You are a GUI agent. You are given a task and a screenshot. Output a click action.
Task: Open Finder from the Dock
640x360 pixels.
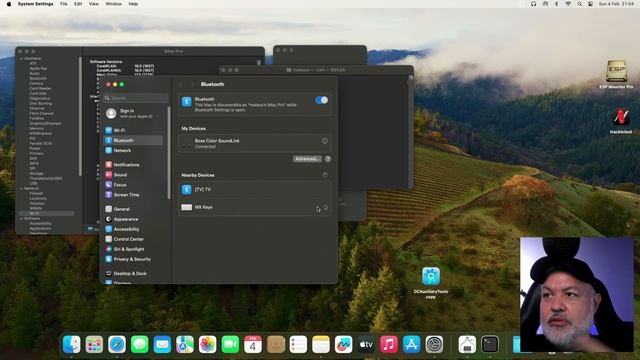[72, 344]
